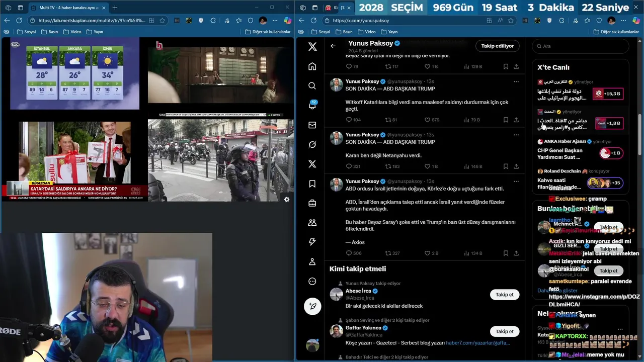Open workspaces icon in X browser window
The image size is (644, 362).
pyautogui.click(x=303, y=8)
